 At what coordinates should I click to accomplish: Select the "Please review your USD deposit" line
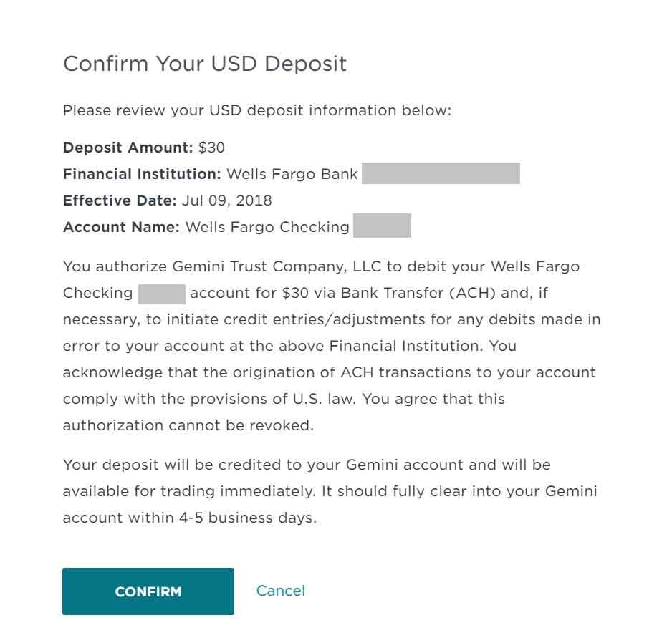tap(257, 111)
